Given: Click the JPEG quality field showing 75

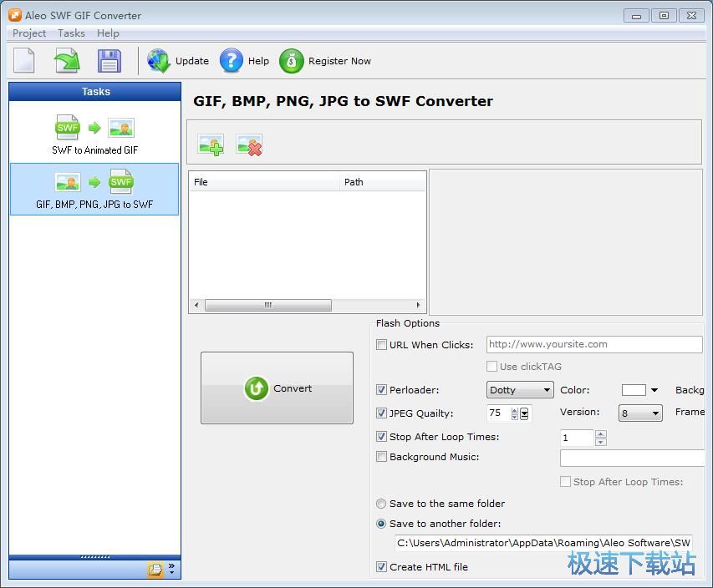Looking at the screenshot, I should (499, 413).
